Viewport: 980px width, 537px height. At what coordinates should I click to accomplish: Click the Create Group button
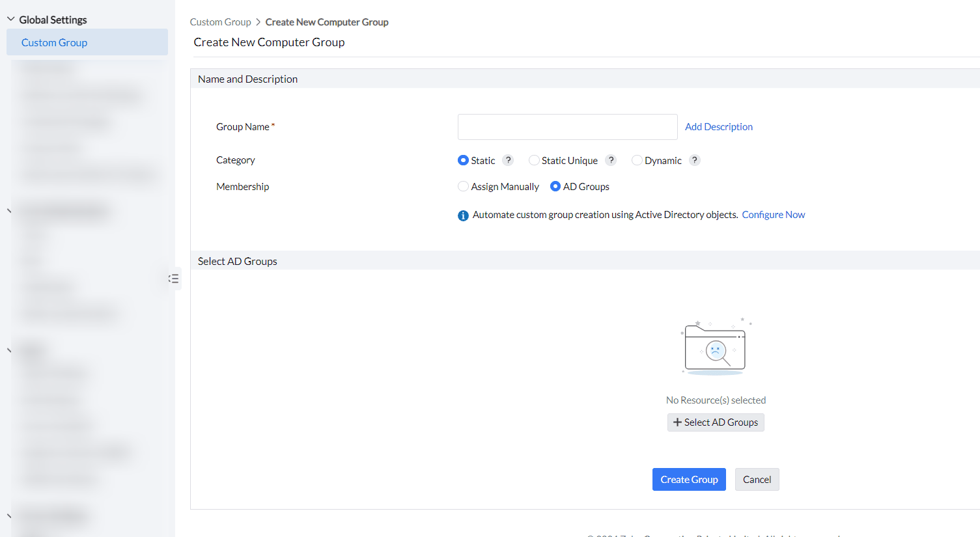[x=689, y=480]
